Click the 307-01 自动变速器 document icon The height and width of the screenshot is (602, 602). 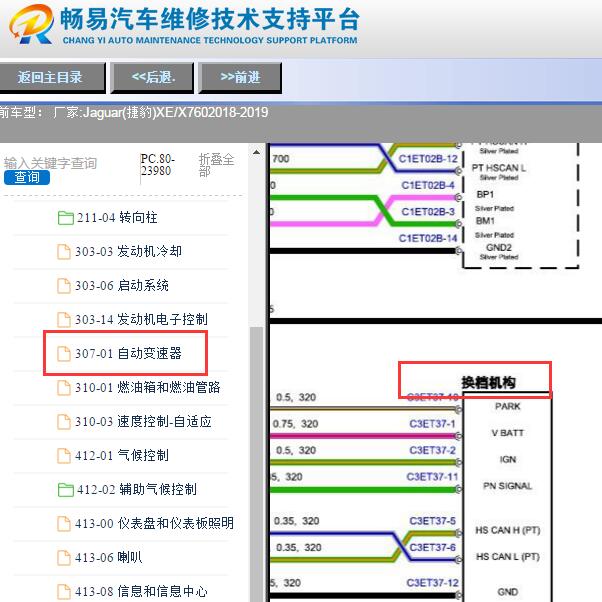coord(64,354)
